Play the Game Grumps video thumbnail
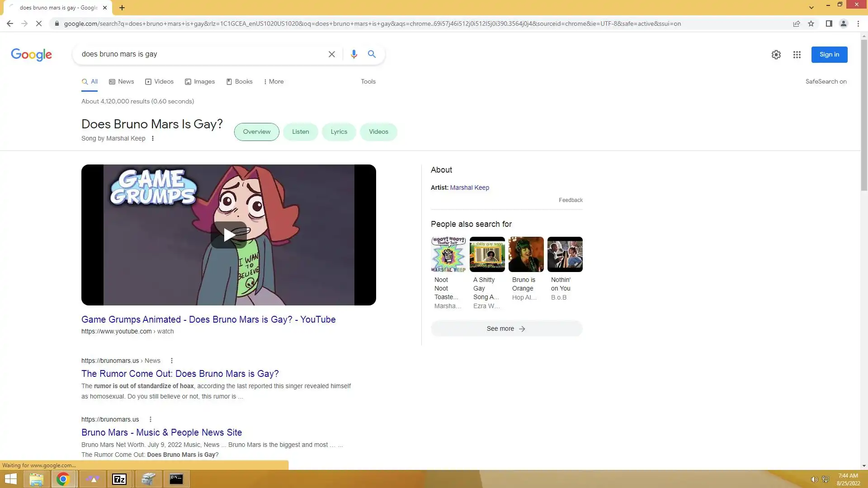The width and height of the screenshot is (868, 488). (228, 235)
